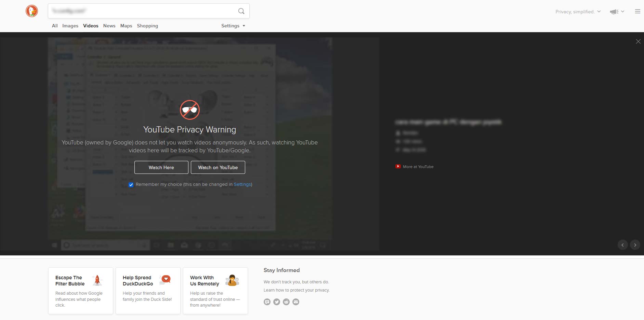
Task: Open the Settings link in privacy warning
Action: (242, 184)
